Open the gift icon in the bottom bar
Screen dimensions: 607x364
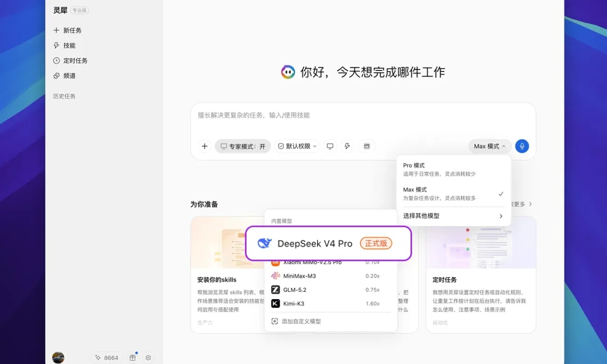133,357
